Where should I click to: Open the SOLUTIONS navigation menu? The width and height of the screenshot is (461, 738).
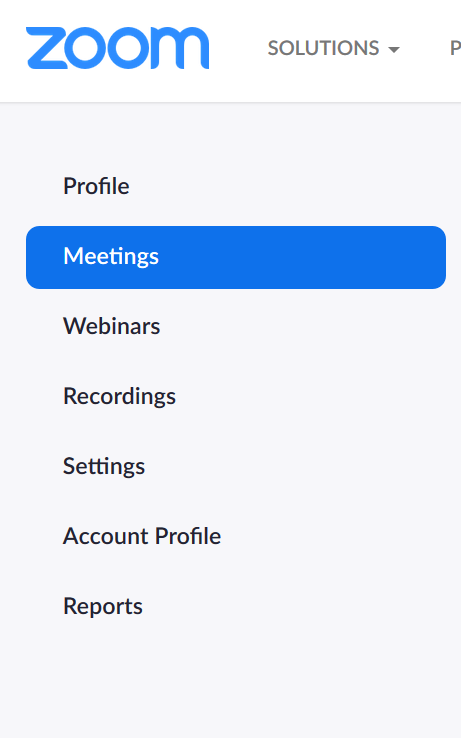pos(333,48)
